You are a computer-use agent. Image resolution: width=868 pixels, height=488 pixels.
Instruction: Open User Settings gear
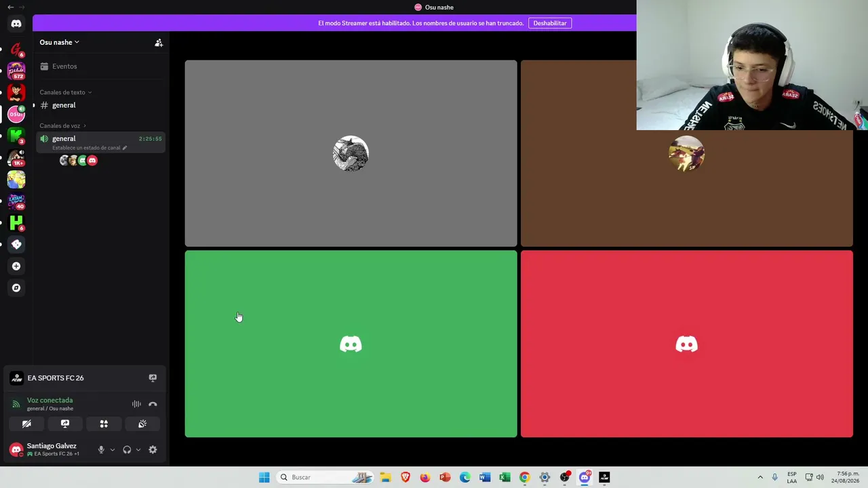click(x=153, y=449)
